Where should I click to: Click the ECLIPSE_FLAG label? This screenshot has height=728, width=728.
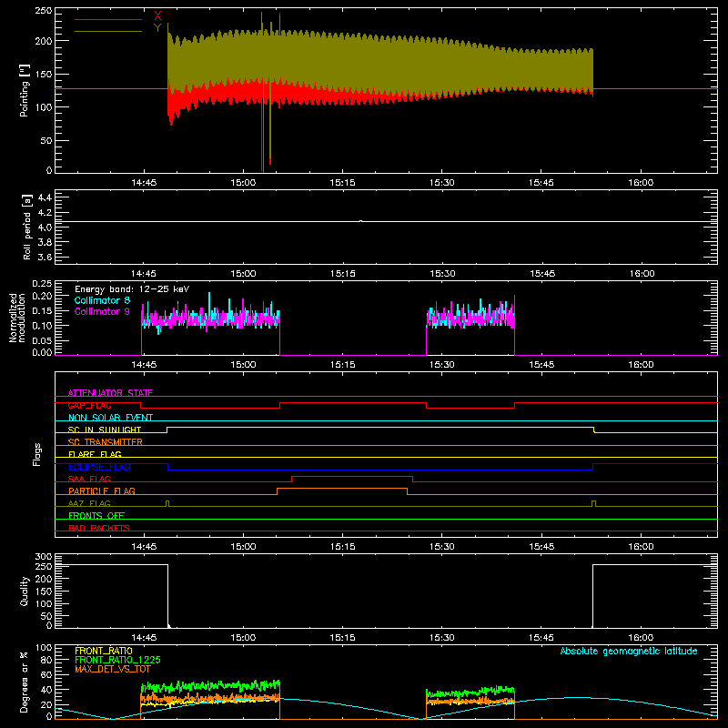click(x=99, y=467)
